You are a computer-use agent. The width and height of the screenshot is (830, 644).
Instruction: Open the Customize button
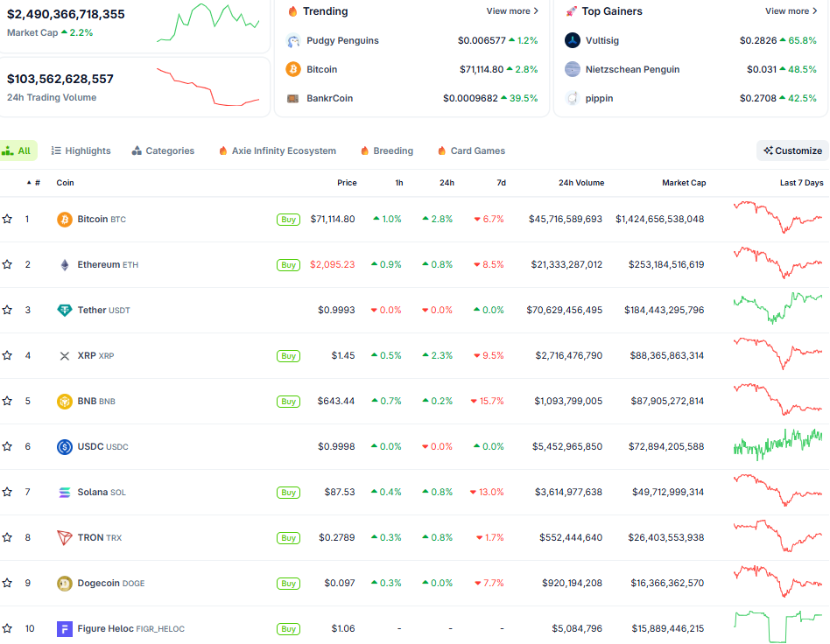pyautogui.click(x=792, y=150)
